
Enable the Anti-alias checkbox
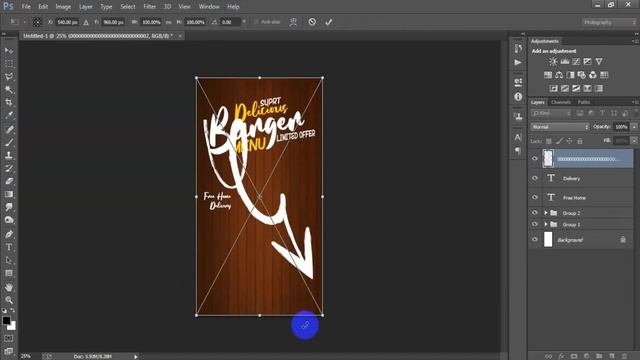tap(256, 22)
